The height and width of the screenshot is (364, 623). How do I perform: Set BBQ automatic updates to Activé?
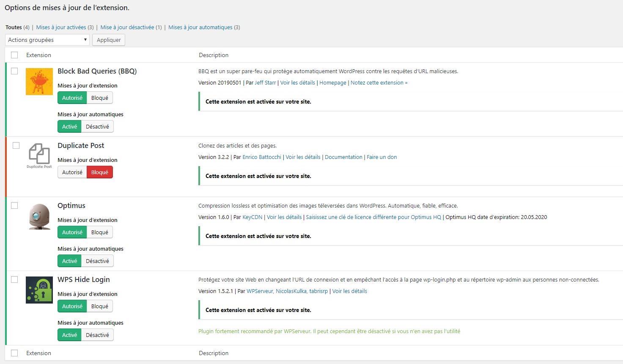(70, 126)
